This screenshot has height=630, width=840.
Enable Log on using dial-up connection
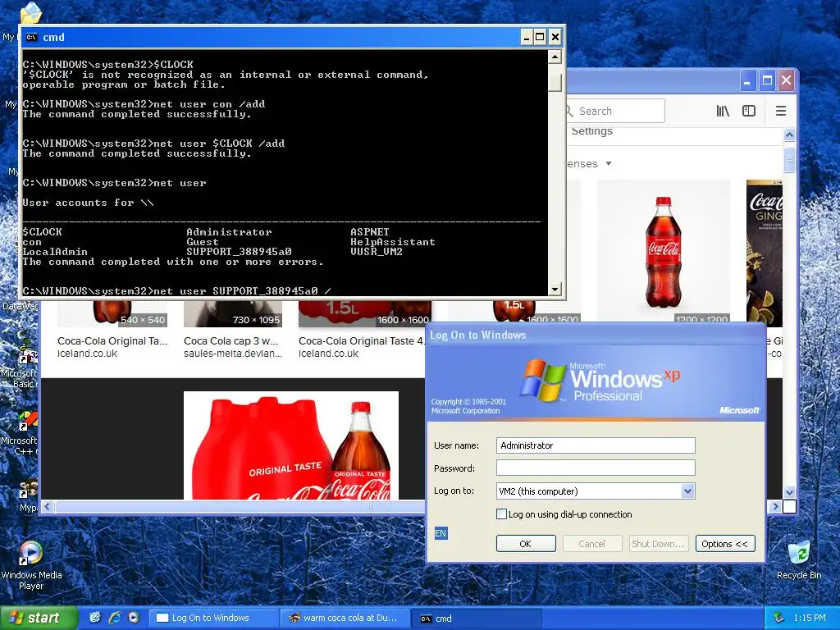pyautogui.click(x=501, y=514)
